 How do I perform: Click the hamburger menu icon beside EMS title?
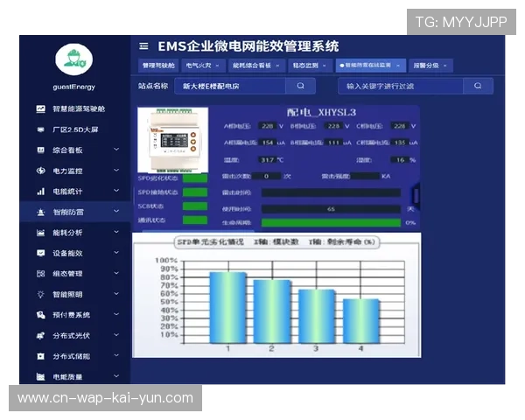(x=143, y=45)
